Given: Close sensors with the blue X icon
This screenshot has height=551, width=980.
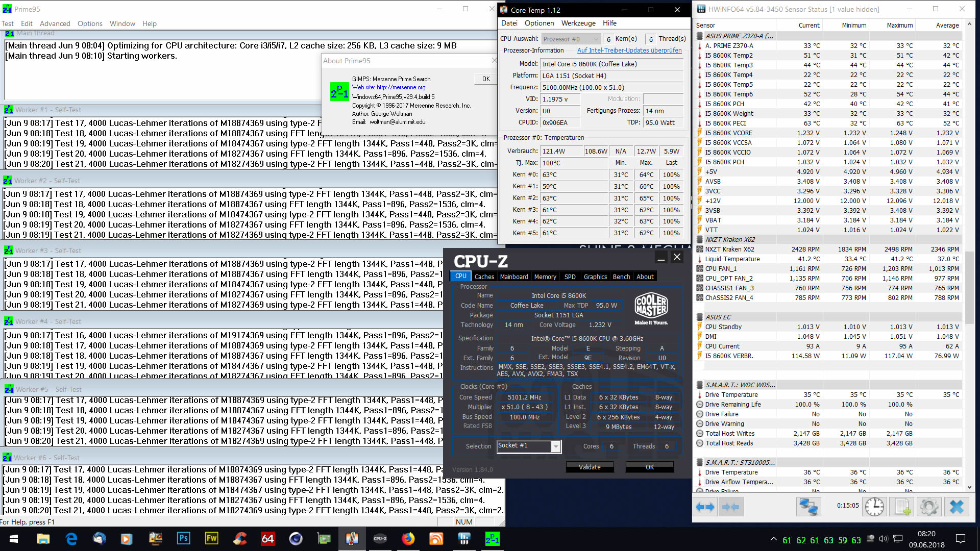Looking at the screenshot, I should pos(956,507).
